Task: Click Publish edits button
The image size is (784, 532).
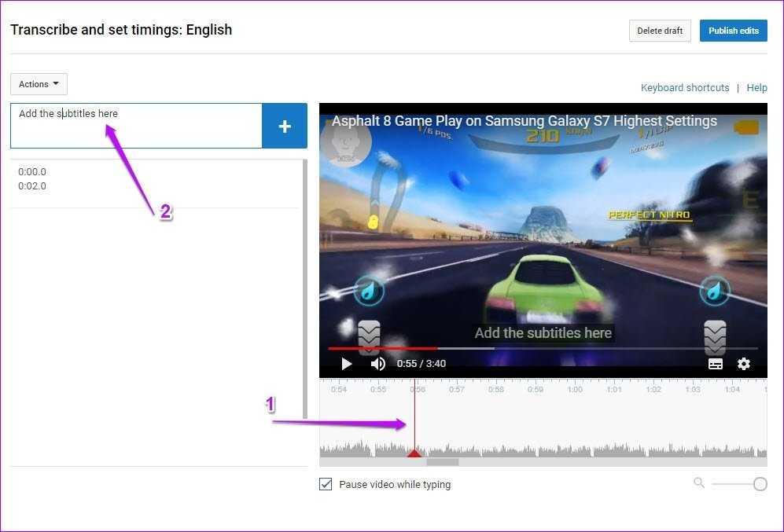Action: click(733, 31)
